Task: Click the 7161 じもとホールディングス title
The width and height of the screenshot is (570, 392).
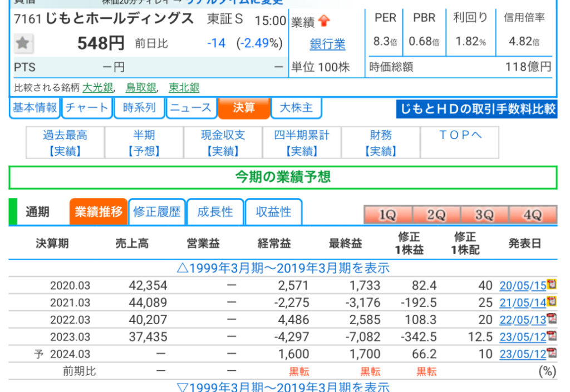Action: (x=104, y=18)
